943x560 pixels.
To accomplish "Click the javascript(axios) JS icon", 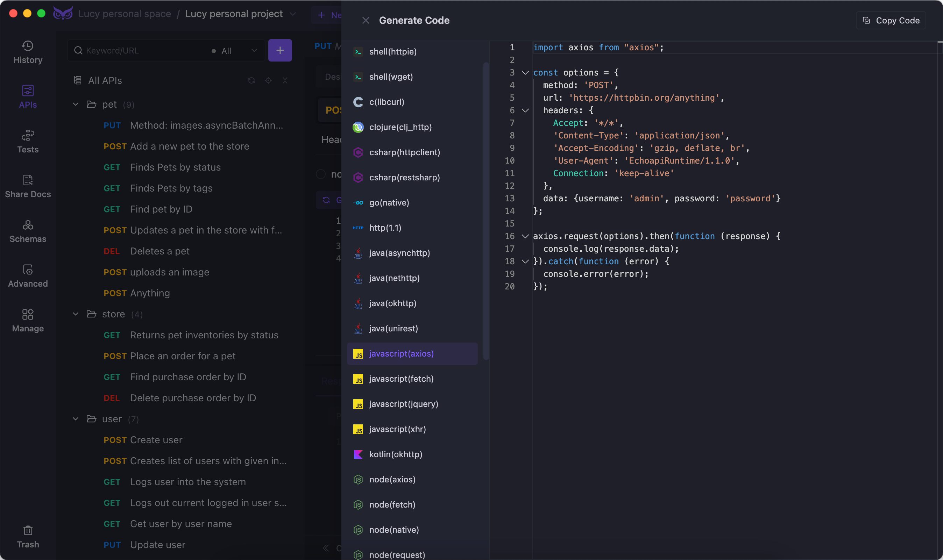I will (358, 354).
